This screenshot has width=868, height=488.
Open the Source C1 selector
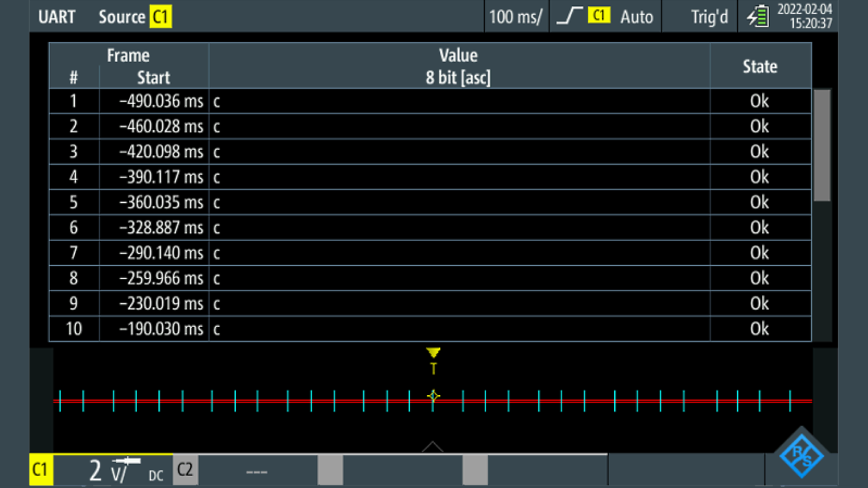pyautogui.click(x=135, y=17)
